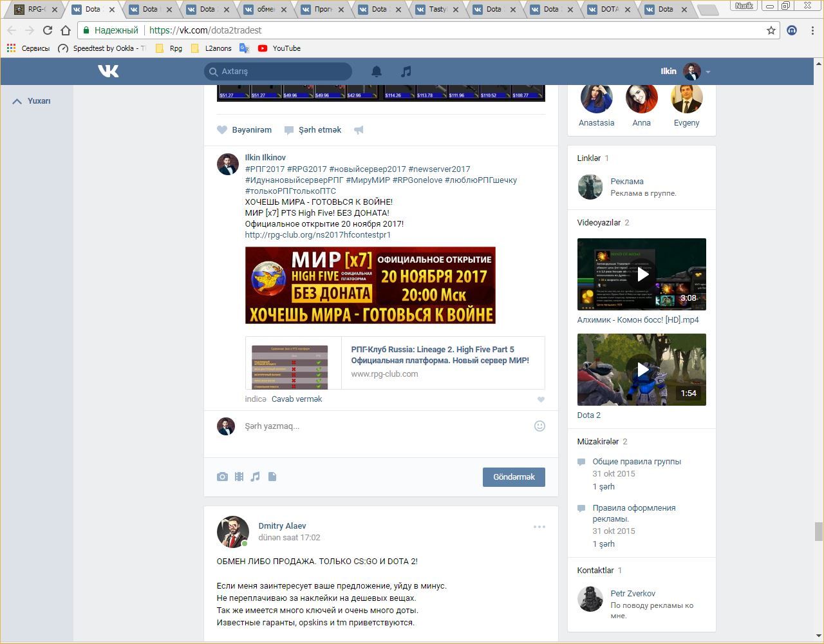Click the megaphone share icon

point(359,130)
